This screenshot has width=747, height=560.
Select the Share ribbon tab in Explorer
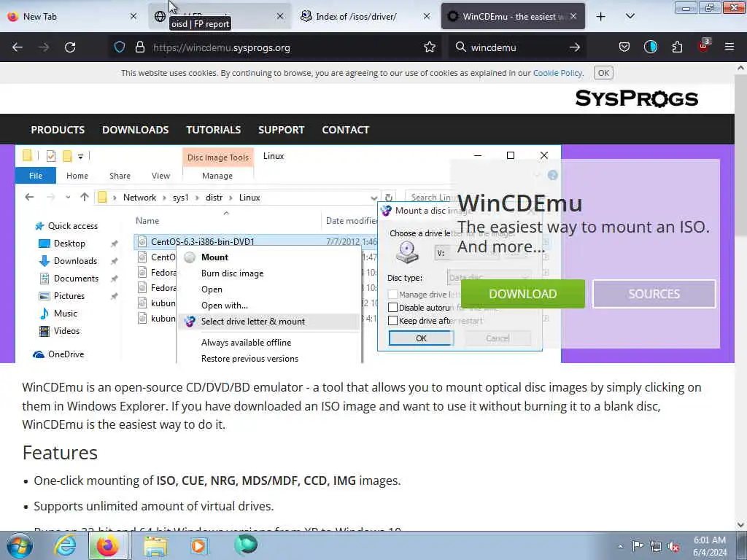pos(120,176)
